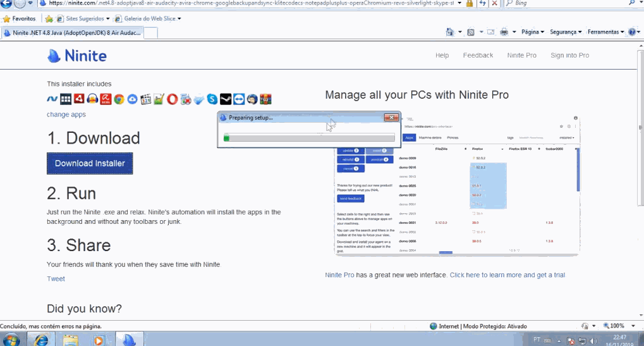Screen dimensions: 644x346
Task: Open the Ninite Pro header link
Action: point(521,55)
